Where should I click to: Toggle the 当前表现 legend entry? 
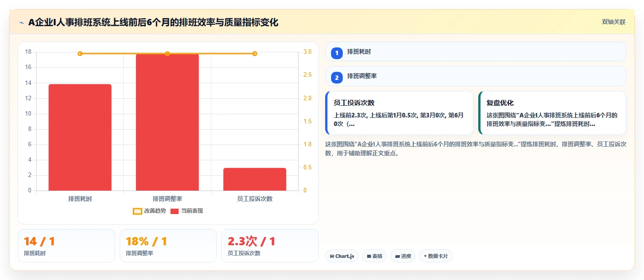tap(187, 211)
